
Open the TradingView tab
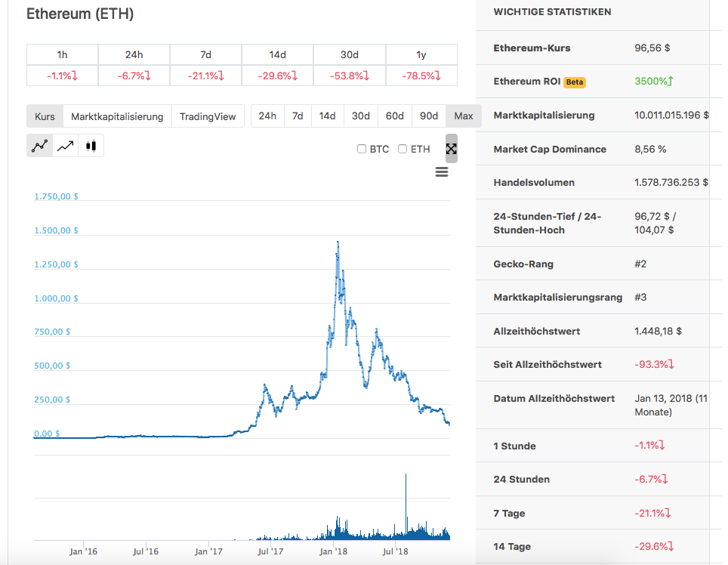(208, 116)
